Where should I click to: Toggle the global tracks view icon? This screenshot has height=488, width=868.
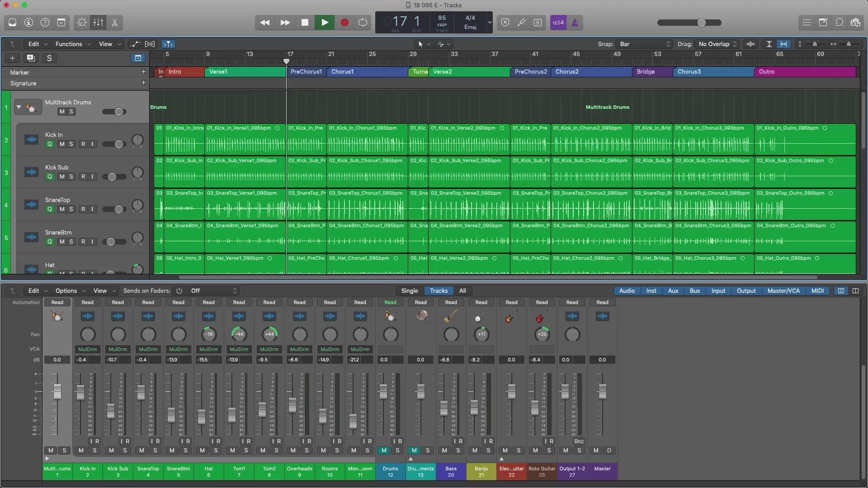pyautogui.click(x=138, y=58)
